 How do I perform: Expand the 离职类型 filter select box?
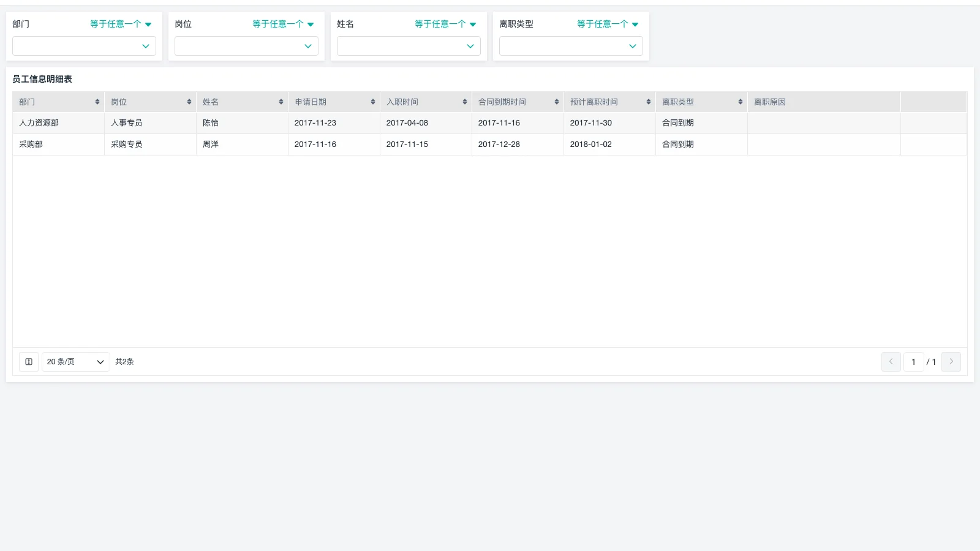coord(571,46)
